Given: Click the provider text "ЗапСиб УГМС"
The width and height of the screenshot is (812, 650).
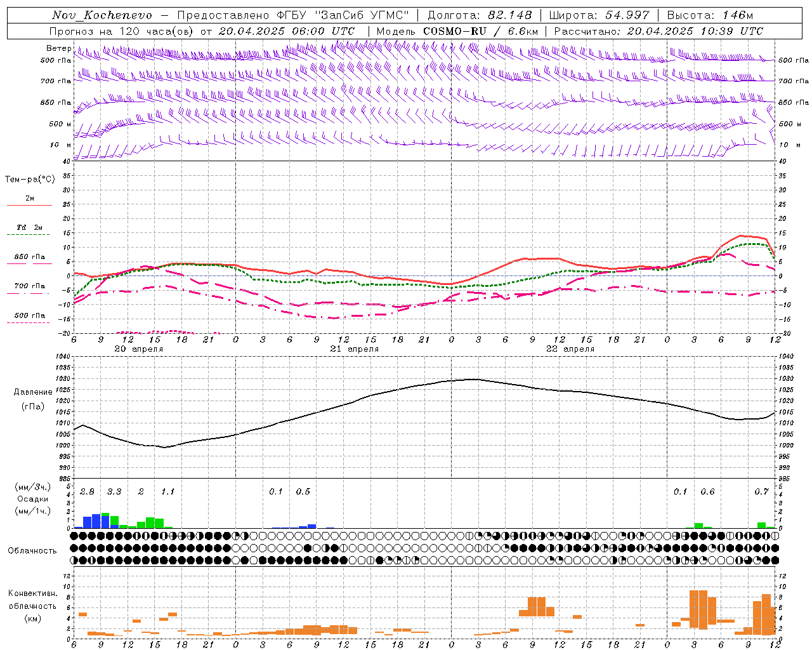Looking at the screenshot, I should [363, 16].
